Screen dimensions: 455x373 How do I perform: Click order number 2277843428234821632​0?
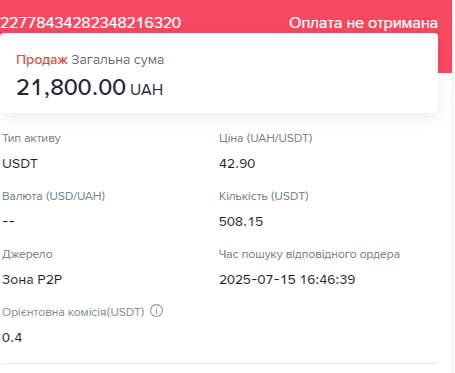point(91,23)
